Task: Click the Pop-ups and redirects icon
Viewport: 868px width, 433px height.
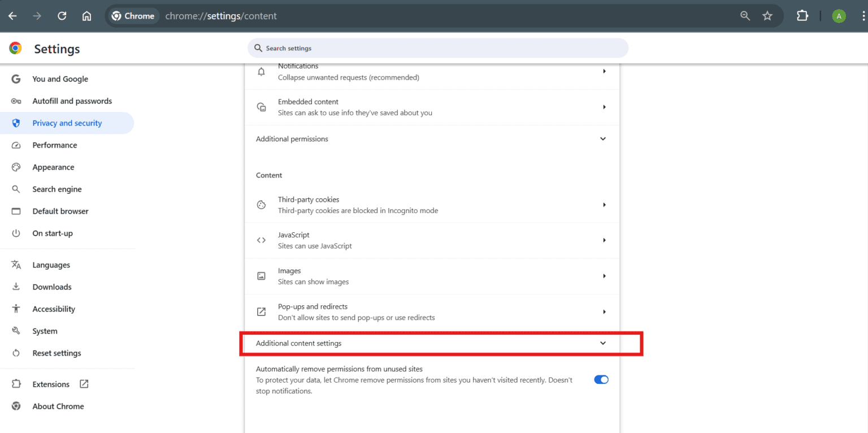Action: tap(261, 311)
